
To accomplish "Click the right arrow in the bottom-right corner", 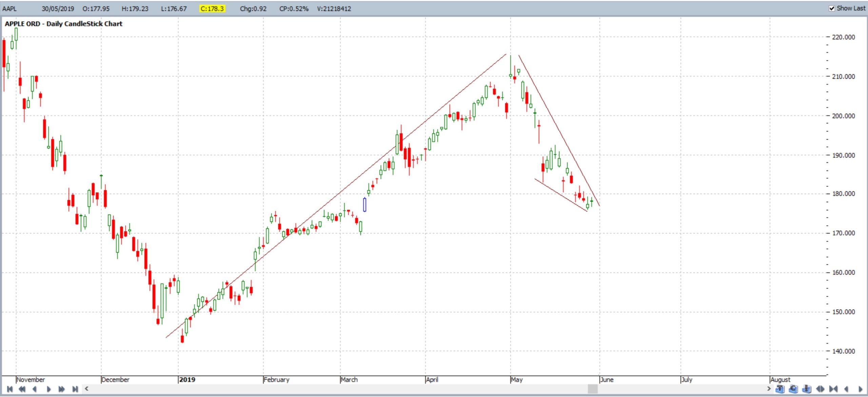I will click(x=860, y=389).
